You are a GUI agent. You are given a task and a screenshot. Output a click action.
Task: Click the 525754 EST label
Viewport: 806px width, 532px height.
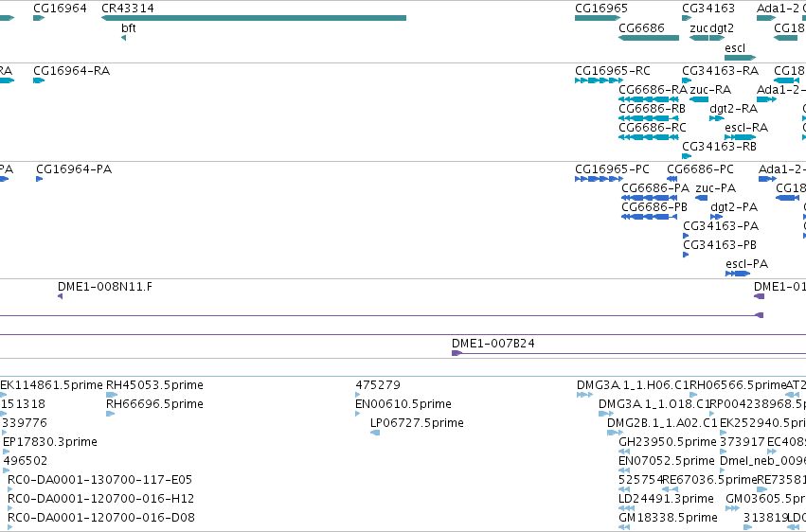640,480
